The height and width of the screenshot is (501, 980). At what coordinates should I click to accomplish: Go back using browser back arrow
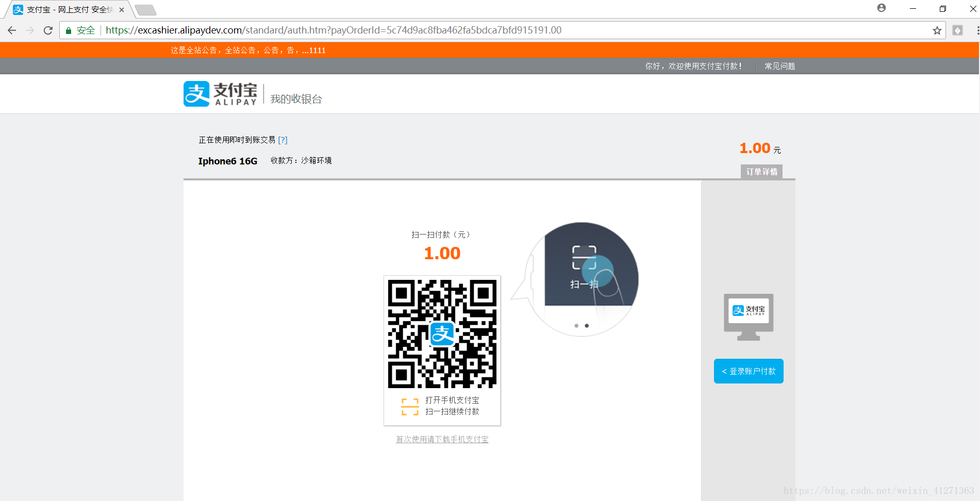pyautogui.click(x=12, y=30)
